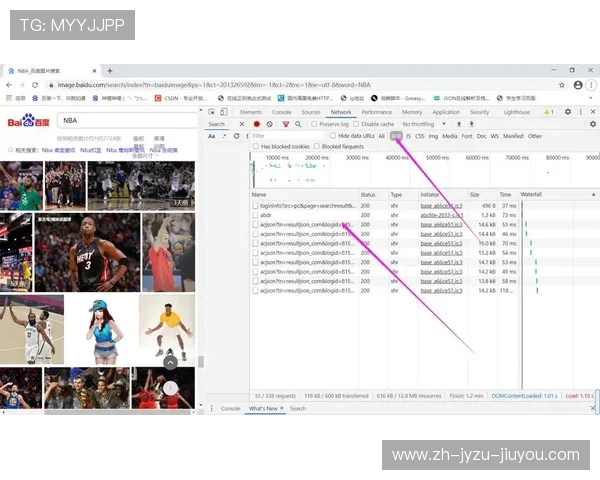Bookmark this page with star icon

[562, 85]
